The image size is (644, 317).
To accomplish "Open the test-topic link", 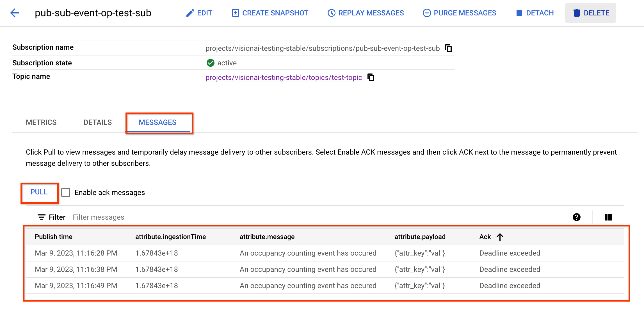I will (x=284, y=77).
